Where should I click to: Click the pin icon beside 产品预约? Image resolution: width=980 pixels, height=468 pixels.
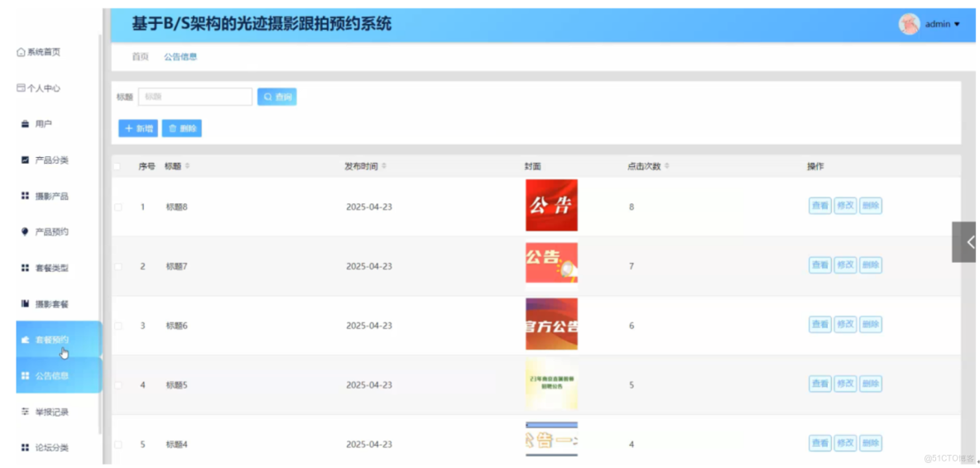[x=25, y=232]
